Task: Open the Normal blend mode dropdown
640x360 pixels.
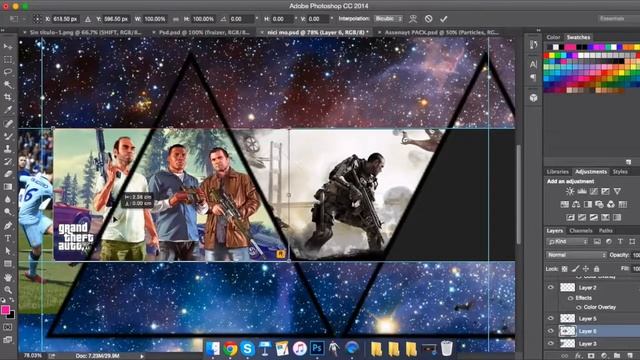Action: (576, 255)
